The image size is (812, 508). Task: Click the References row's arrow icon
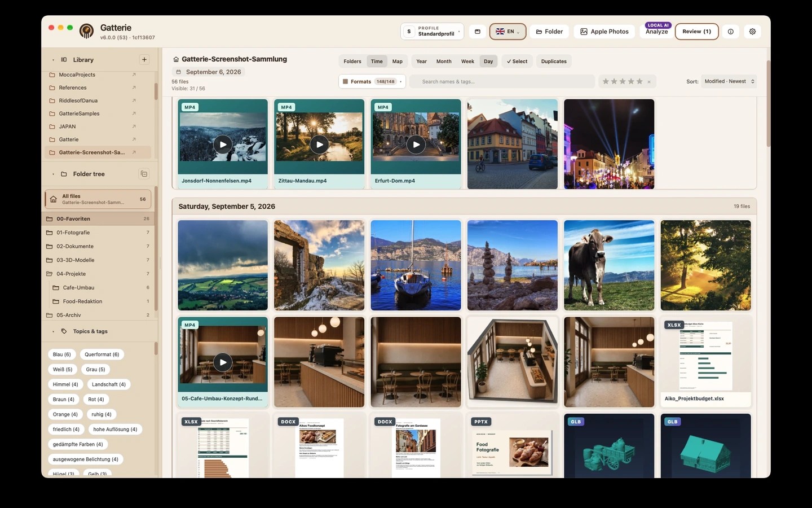(134, 87)
